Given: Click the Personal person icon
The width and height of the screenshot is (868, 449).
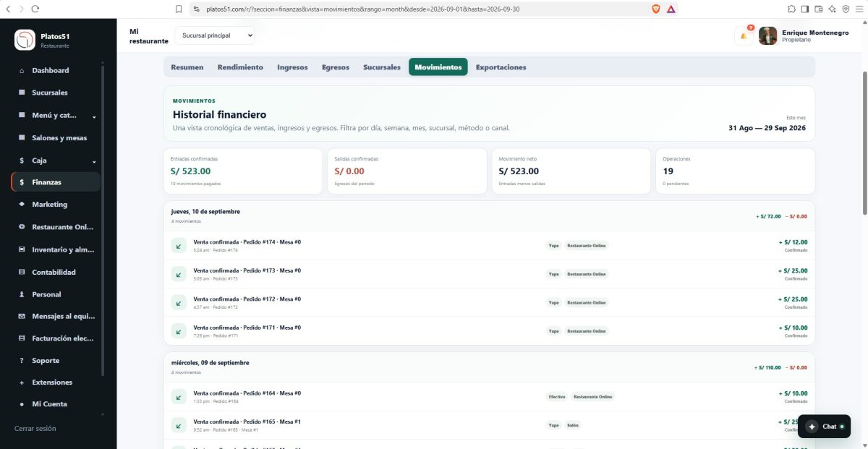Looking at the screenshot, I should (22, 294).
